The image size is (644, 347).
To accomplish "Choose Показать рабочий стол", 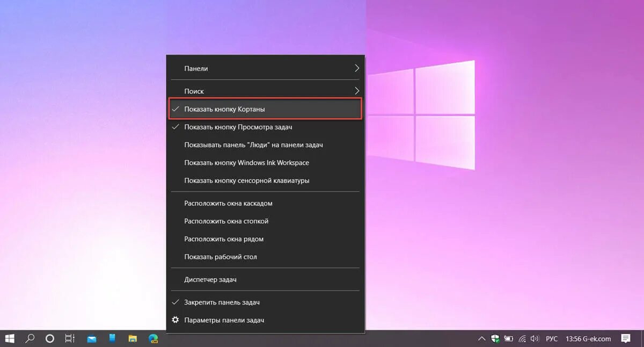I will [x=265, y=257].
